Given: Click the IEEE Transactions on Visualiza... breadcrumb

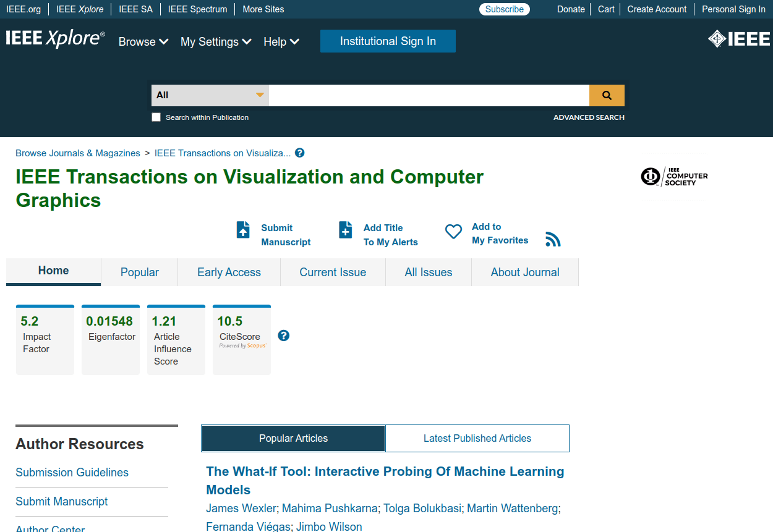Looking at the screenshot, I should [x=223, y=153].
